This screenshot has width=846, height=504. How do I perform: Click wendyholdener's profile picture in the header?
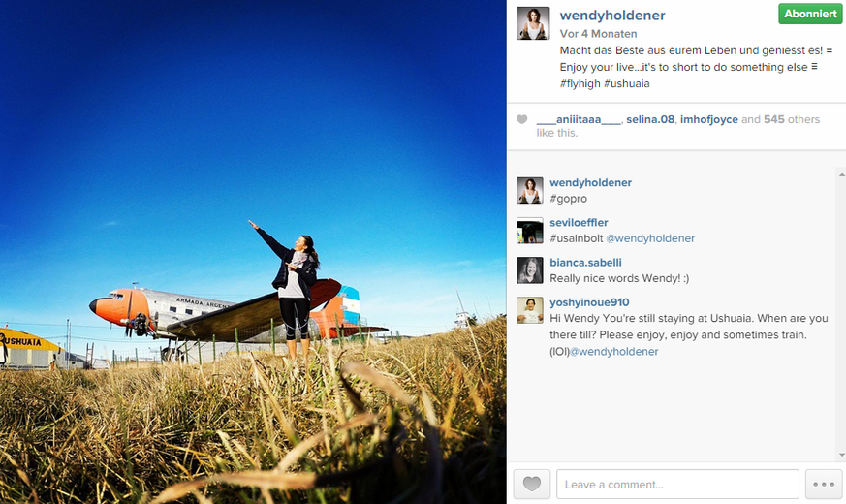tap(533, 23)
